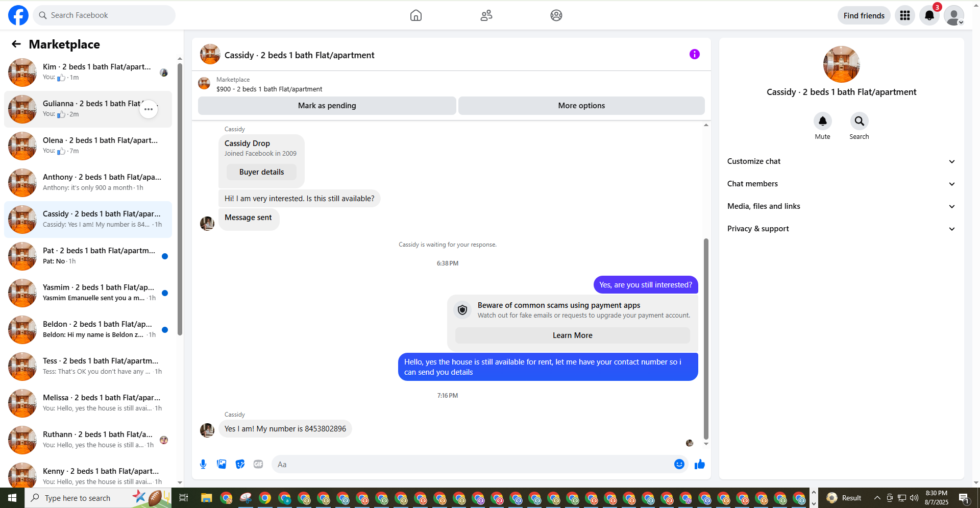Open File Explorer on taskbar
Screen dimensions: 980x508
pyautogui.click(x=206, y=498)
